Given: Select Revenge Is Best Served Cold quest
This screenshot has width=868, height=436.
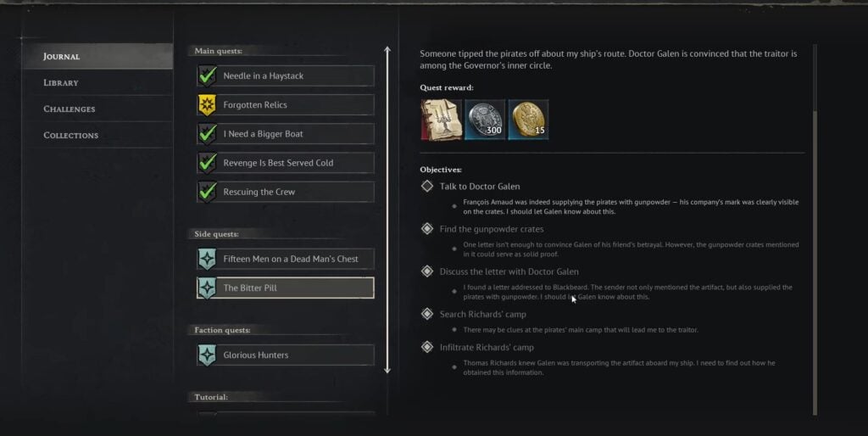Looking at the screenshot, I should coord(278,163).
